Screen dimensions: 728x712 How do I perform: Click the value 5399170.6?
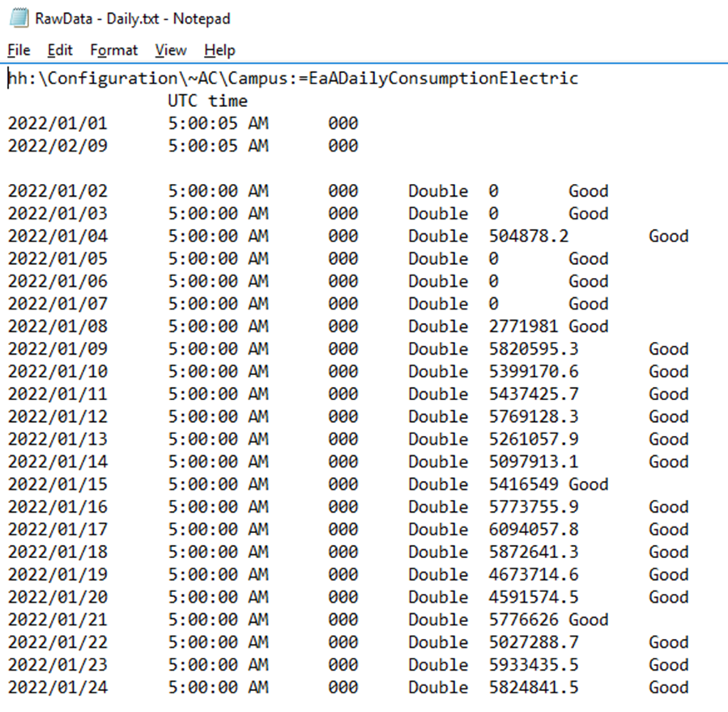(x=534, y=372)
